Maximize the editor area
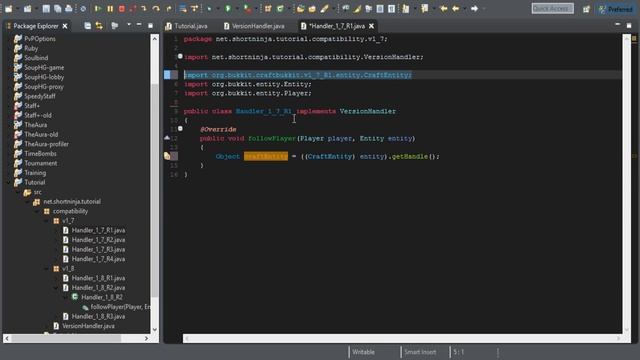 (x=629, y=25)
